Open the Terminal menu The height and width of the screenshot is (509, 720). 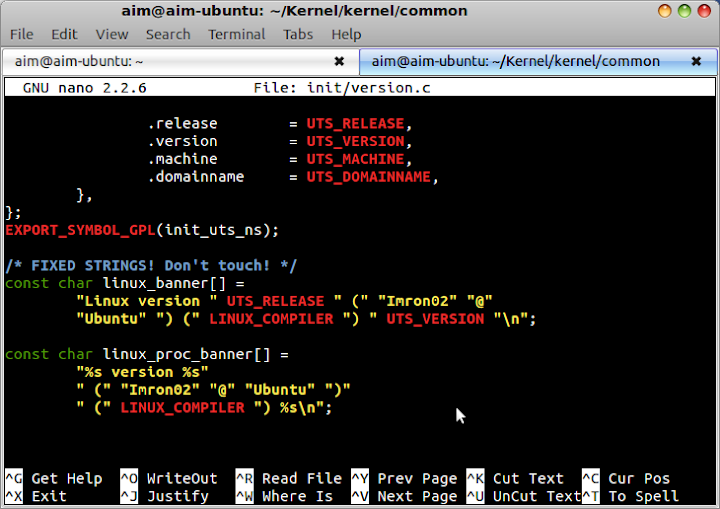236,34
